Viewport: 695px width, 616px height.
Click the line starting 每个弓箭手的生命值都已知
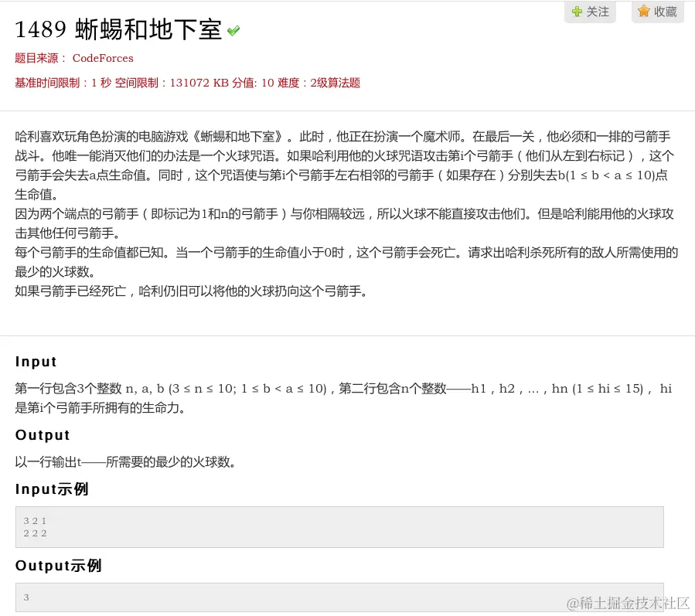click(346, 262)
